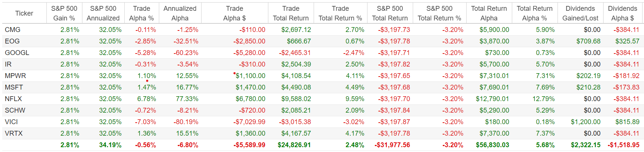Select the SCHW ticker cell
Screen dimensions: 644x152
tap(15, 110)
